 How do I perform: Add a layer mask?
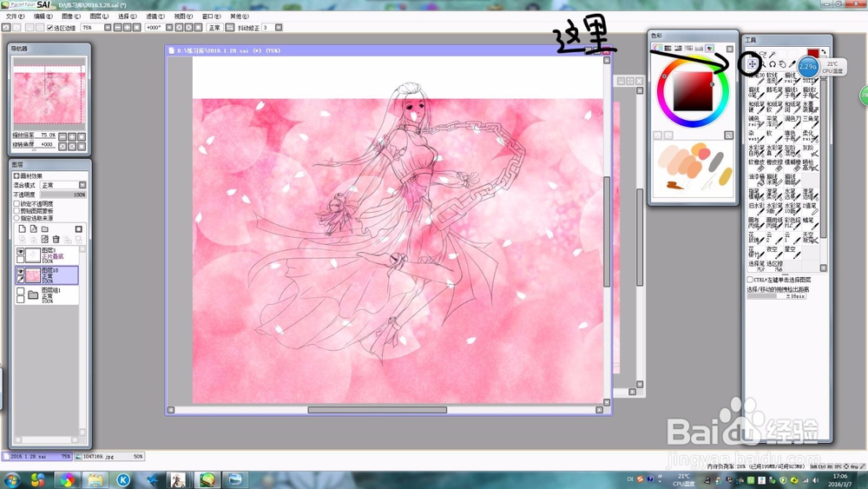pos(79,228)
